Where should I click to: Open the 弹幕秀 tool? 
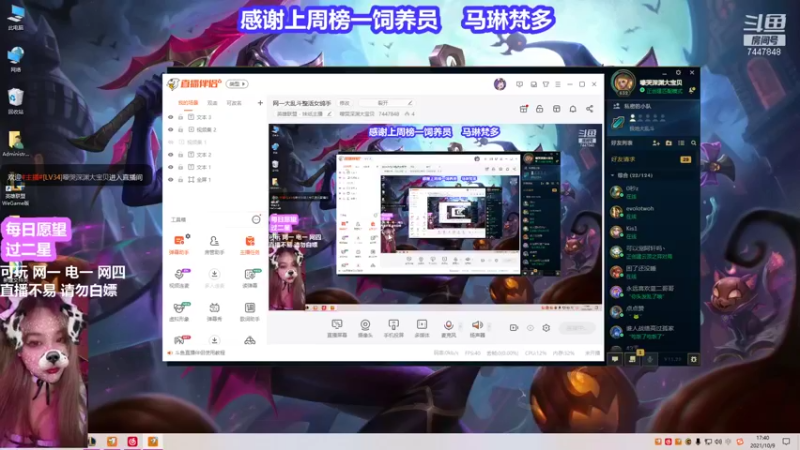pos(214,311)
